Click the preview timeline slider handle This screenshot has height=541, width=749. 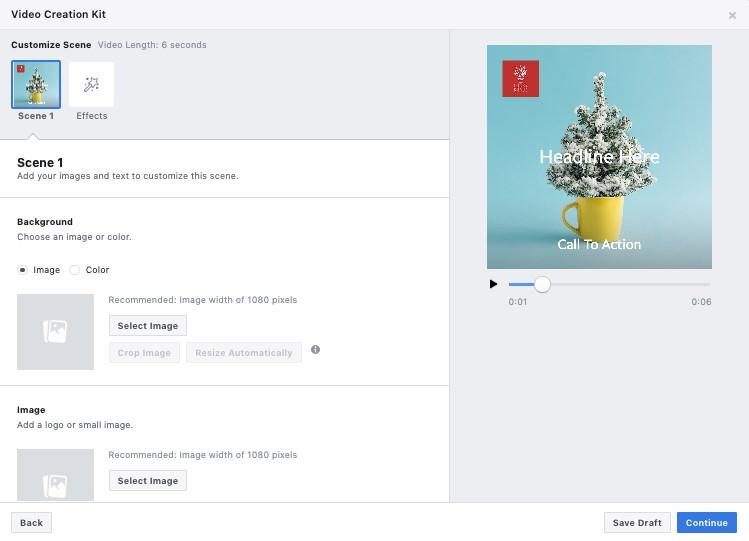pyautogui.click(x=542, y=284)
